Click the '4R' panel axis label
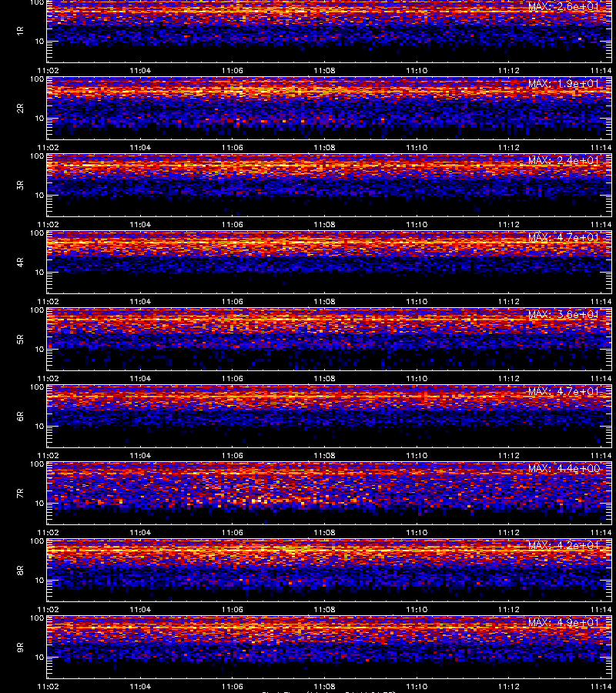Screen dimensions: 616x693 click(x=20, y=262)
